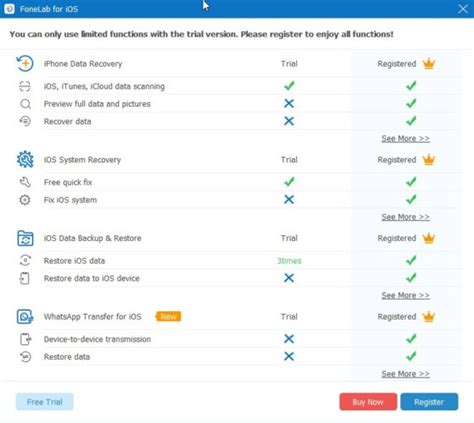The height and width of the screenshot is (423, 474).
Task: Click the Device-to-device transmission icon
Action: (x=25, y=339)
